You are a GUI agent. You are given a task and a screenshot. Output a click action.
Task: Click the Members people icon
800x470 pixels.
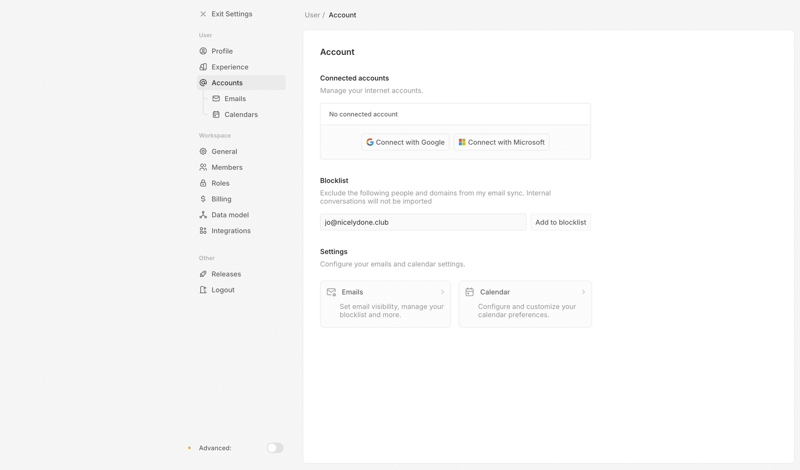[x=203, y=167]
